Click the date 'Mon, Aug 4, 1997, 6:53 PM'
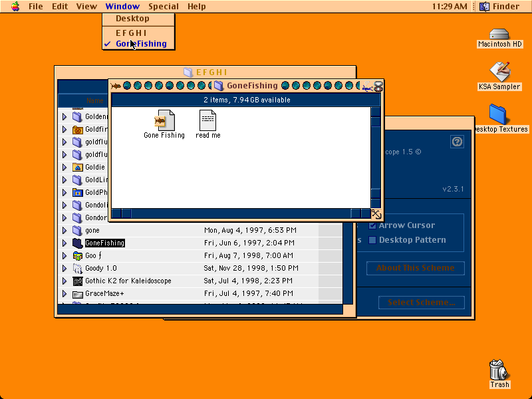 250,230
